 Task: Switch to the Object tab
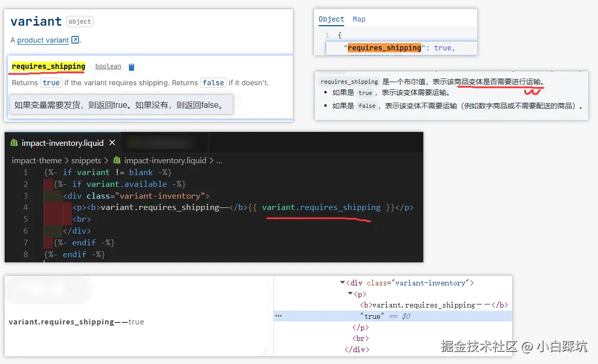(x=331, y=19)
